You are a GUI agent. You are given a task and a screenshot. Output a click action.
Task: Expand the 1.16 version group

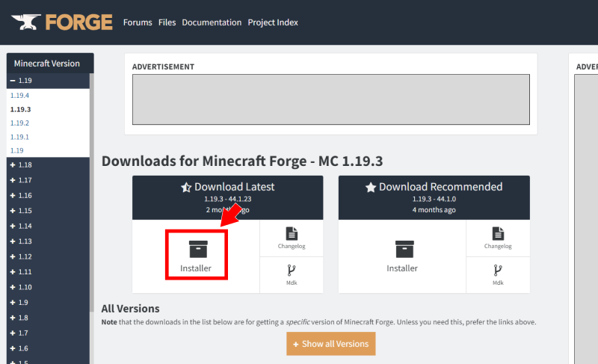pos(48,195)
